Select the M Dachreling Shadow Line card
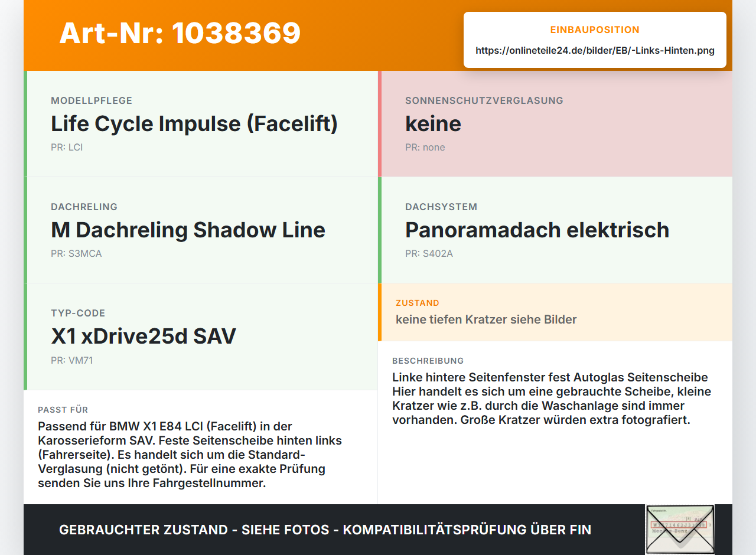The image size is (756, 555). [201, 230]
